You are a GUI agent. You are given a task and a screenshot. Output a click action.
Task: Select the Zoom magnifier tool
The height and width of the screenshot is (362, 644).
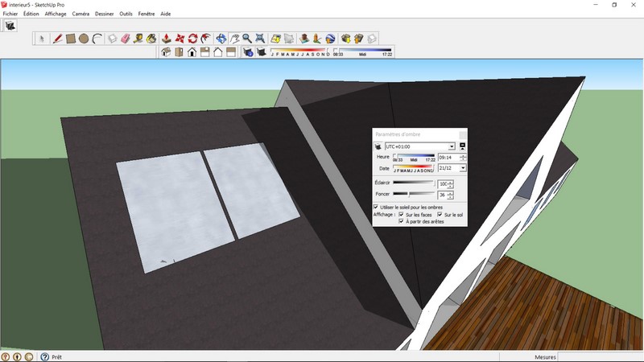[247, 39]
